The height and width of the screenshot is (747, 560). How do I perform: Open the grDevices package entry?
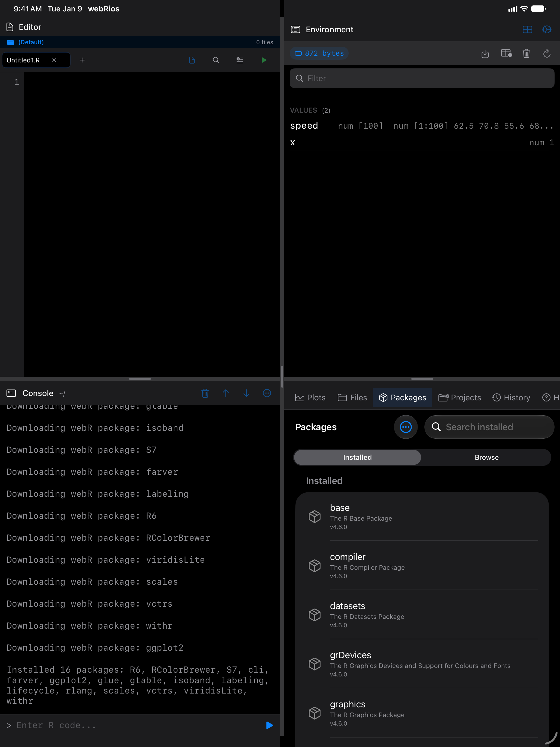pyautogui.click(x=422, y=664)
